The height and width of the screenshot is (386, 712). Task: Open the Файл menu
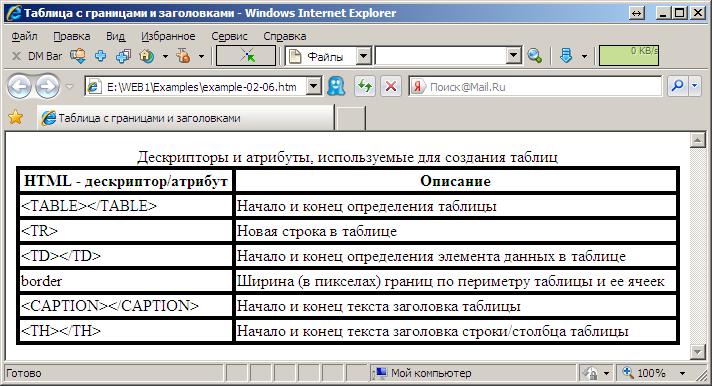[24, 36]
